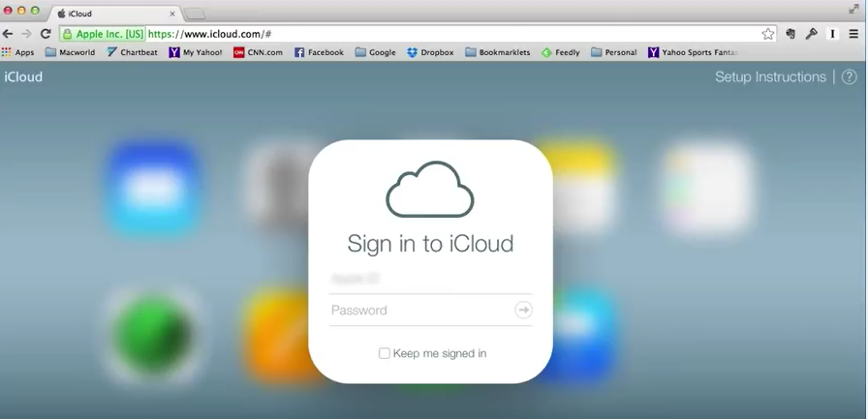The image size is (868, 419).
Task: Click the Evernote elephant extension icon
Action: [x=790, y=34]
